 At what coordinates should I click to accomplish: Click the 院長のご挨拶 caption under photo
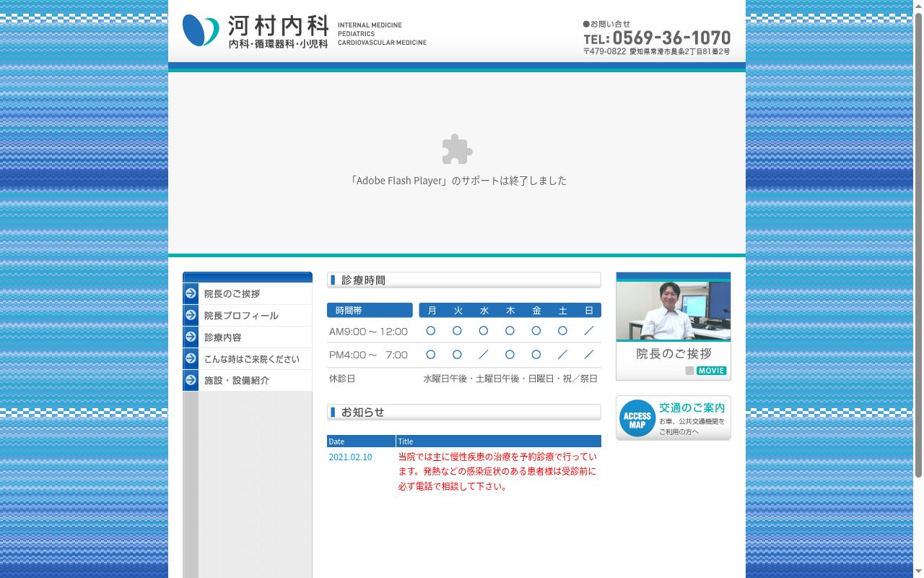[674, 354]
